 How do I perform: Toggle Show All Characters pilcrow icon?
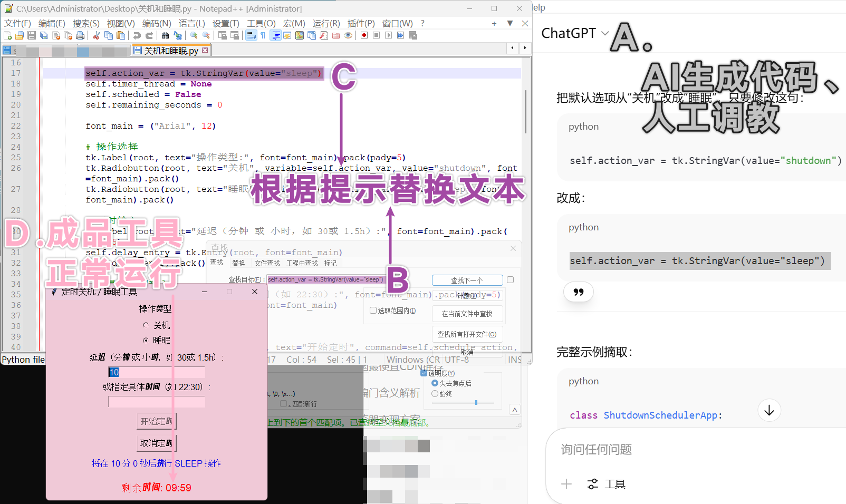point(263,35)
